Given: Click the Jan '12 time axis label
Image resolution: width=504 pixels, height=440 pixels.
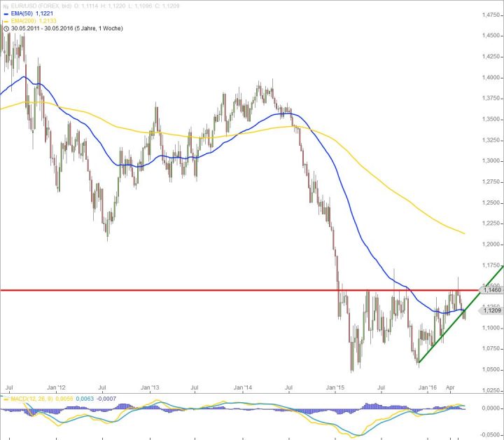Looking at the screenshot, I should (56, 387).
